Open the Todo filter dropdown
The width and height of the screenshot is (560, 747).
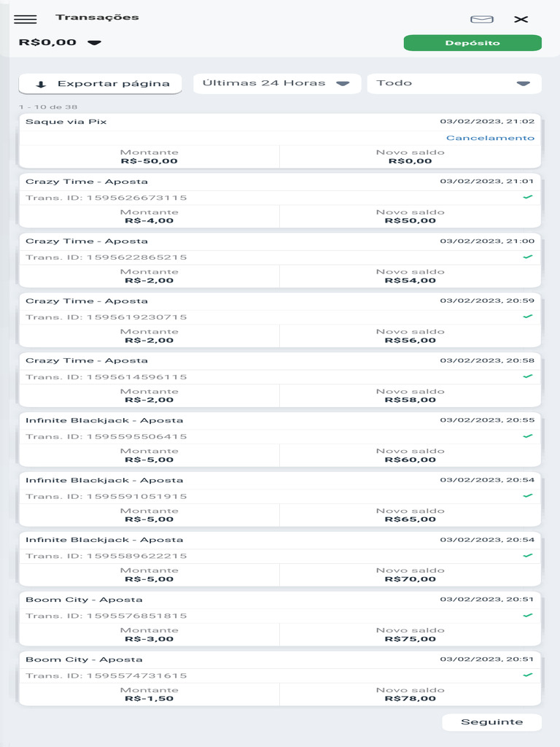pyautogui.click(x=454, y=83)
